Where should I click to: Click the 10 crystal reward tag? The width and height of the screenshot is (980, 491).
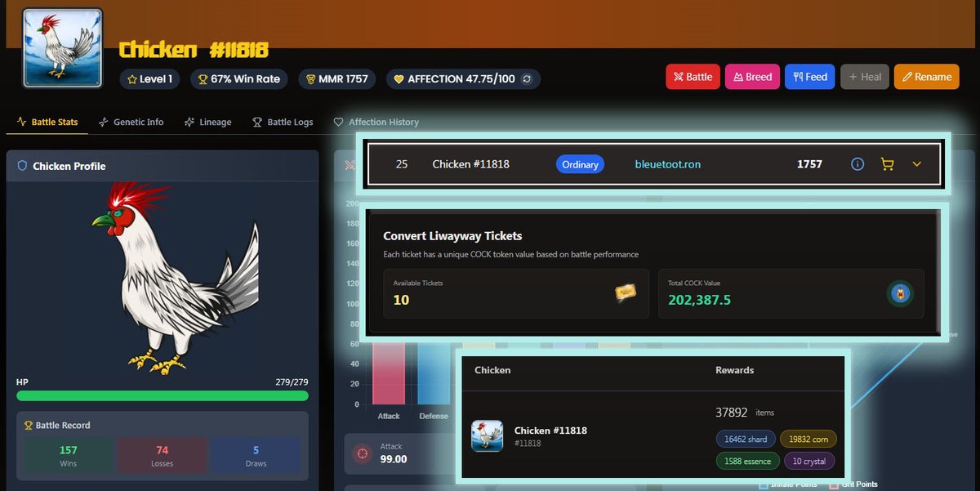pos(809,461)
